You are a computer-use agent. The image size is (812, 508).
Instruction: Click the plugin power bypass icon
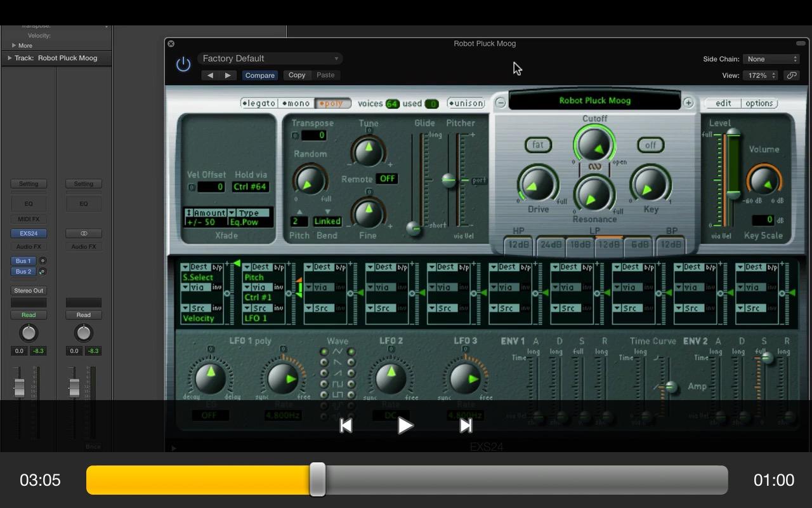click(183, 64)
